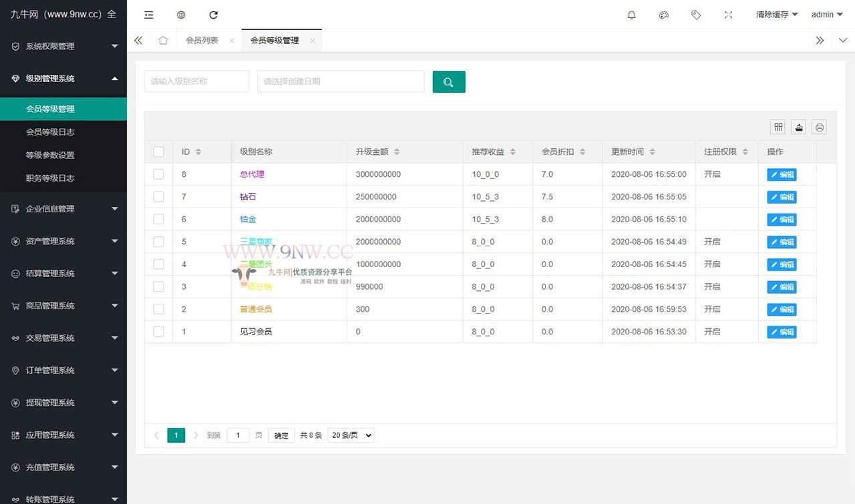Click 确定 pagination button
This screenshot has width=855, height=504.
[x=281, y=435]
